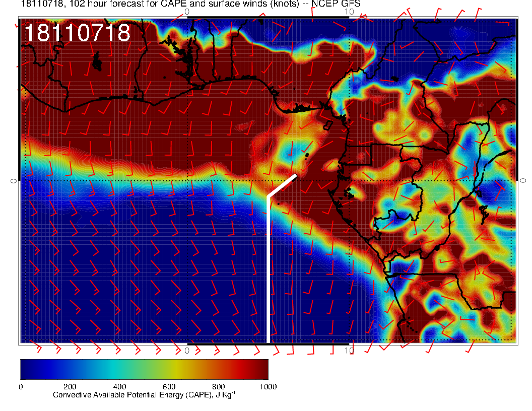The height and width of the screenshot is (411, 532).
Task: Click the white diagonal line segment near equator
Action: point(282,185)
